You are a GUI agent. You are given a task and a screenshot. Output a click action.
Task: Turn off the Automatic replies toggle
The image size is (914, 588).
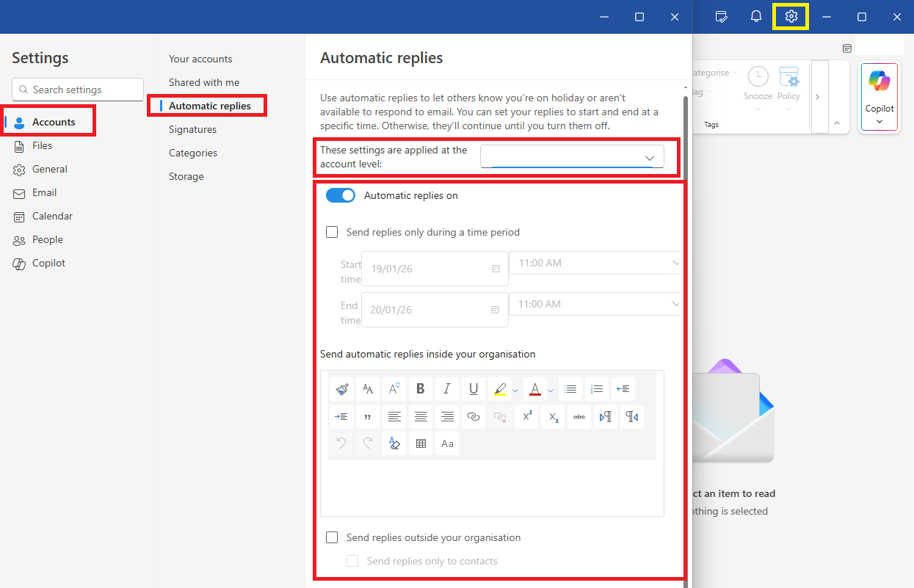341,195
